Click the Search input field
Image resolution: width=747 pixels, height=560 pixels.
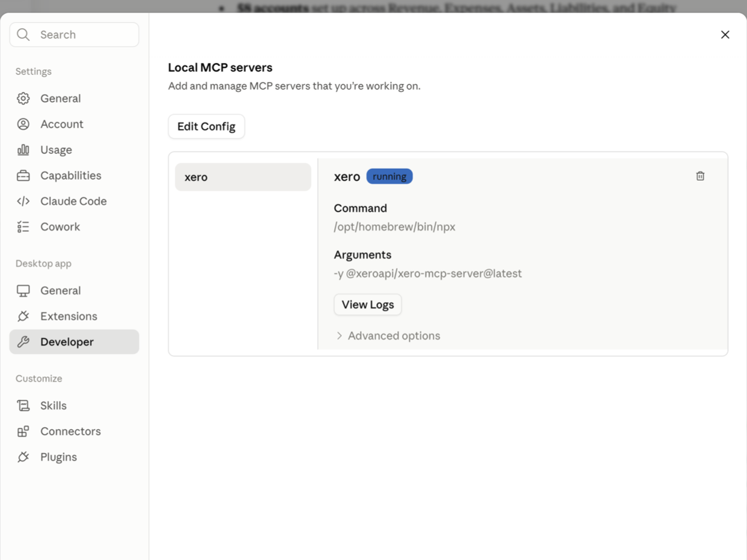(x=74, y=35)
